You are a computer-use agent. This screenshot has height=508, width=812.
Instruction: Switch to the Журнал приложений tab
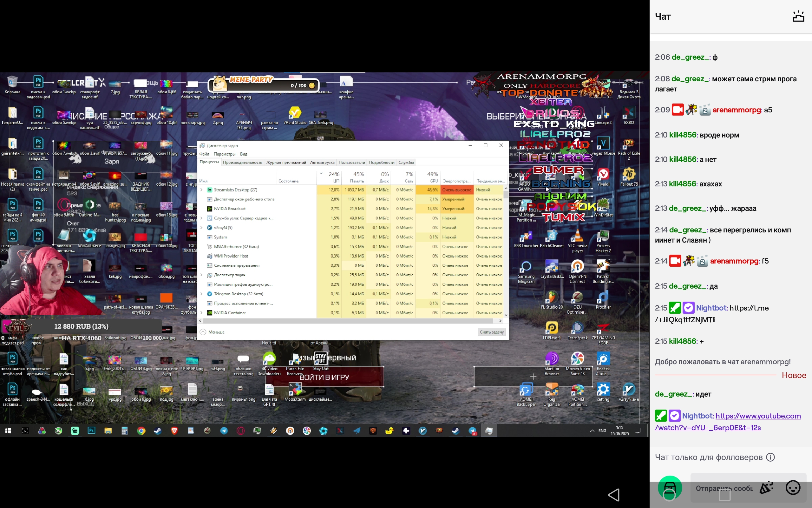[x=286, y=162]
